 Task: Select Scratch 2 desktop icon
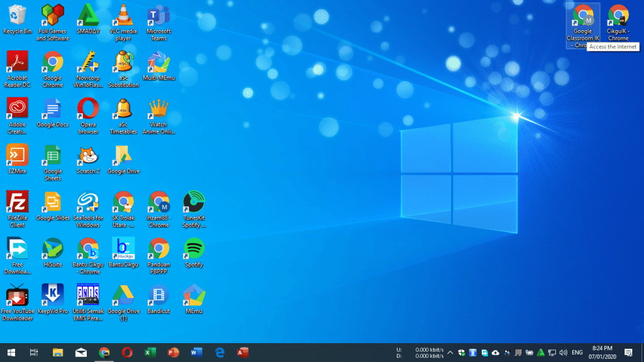point(88,160)
